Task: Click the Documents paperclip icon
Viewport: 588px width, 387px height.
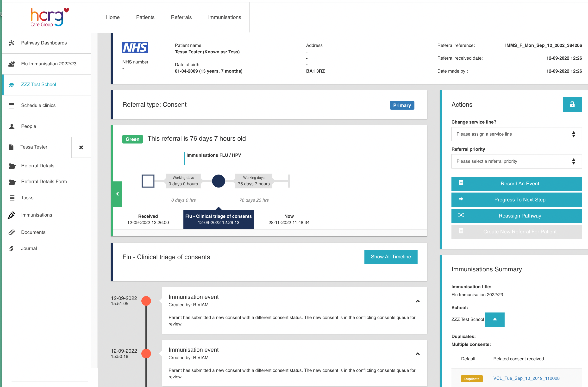Action: click(11, 232)
